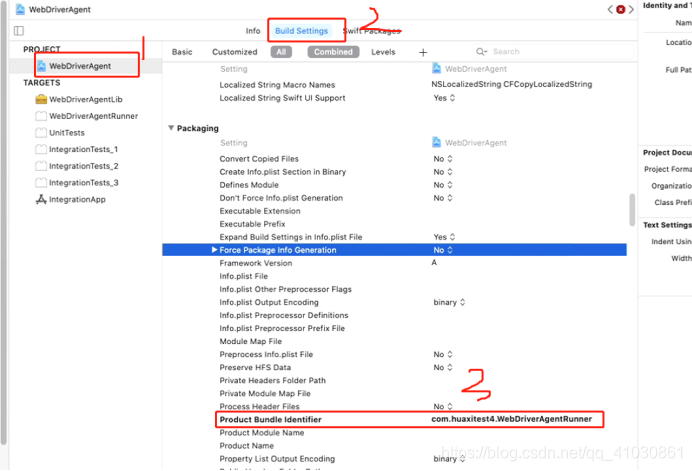Click the IntegrationApp application icon
Image resolution: width=692 pixels, height=471 pixels.
click(x=41, y=200)
